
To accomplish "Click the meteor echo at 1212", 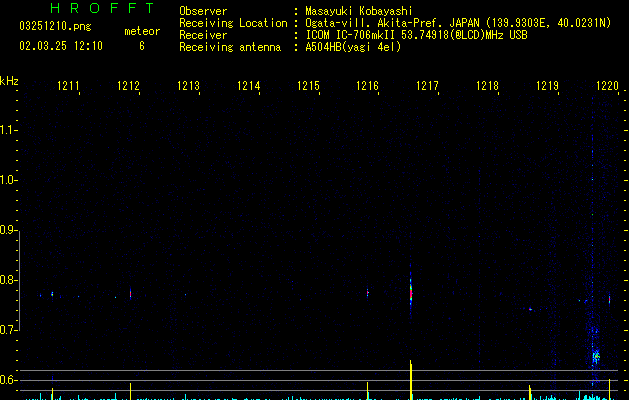I will (130, 294).
